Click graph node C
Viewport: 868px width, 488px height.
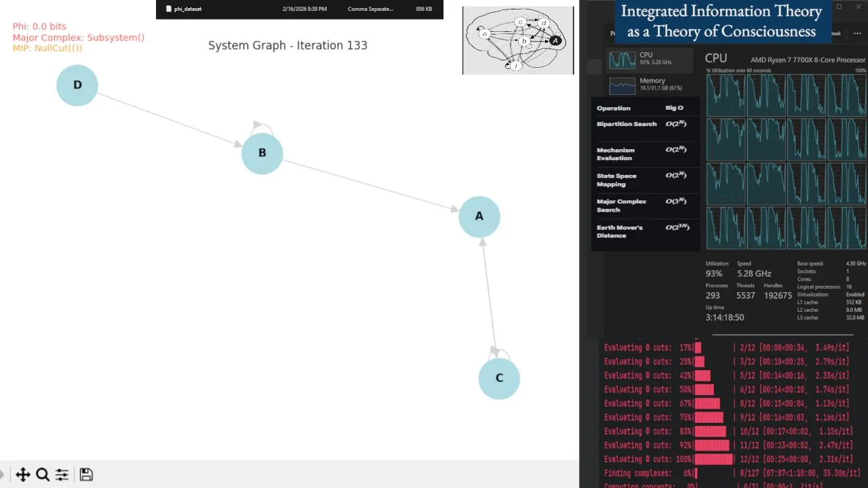(x=499, y=378)
